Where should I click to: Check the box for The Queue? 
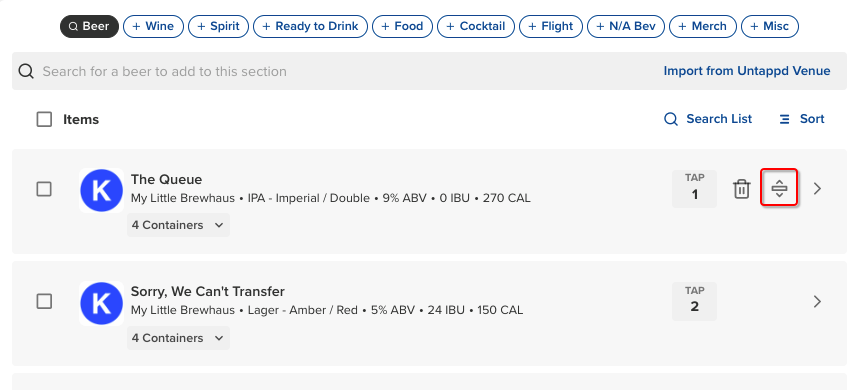coord(44,189)
